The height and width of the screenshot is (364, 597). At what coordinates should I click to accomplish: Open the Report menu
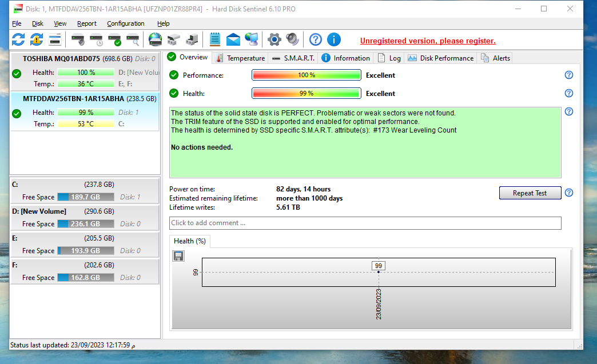pyautogui.click(x=87, y=23)
